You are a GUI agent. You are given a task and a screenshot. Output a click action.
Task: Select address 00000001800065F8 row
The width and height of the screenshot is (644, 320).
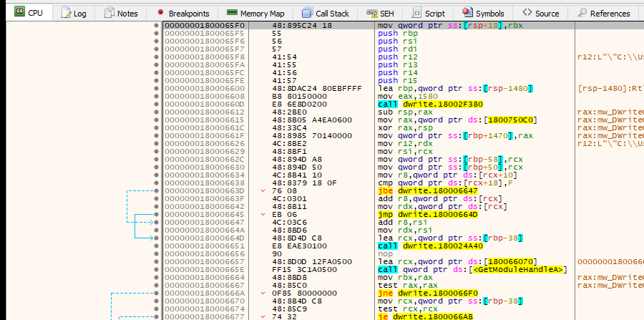(x=205, y=57)
